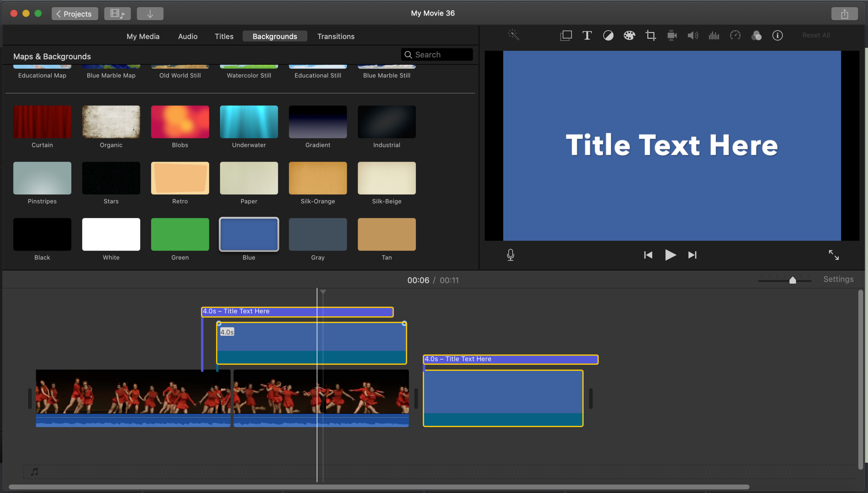Open the speed gauge icon

click(x=735, y=35)
